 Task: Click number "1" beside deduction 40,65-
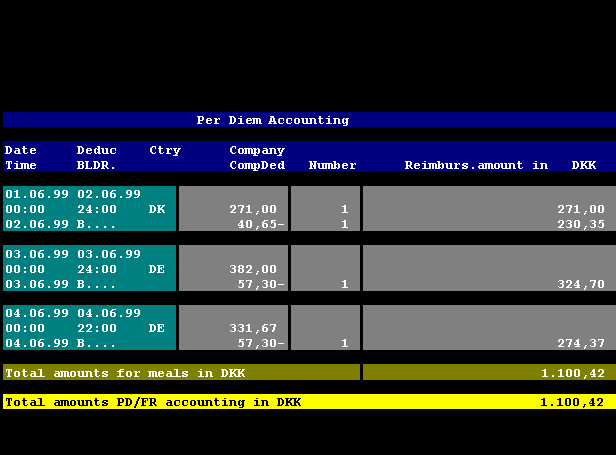(345, 224)
